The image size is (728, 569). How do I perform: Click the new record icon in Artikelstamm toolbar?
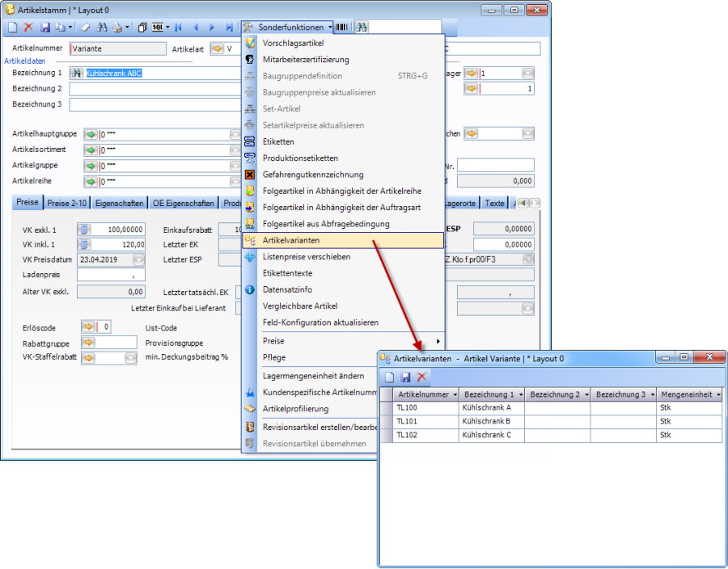pos(13,27)
